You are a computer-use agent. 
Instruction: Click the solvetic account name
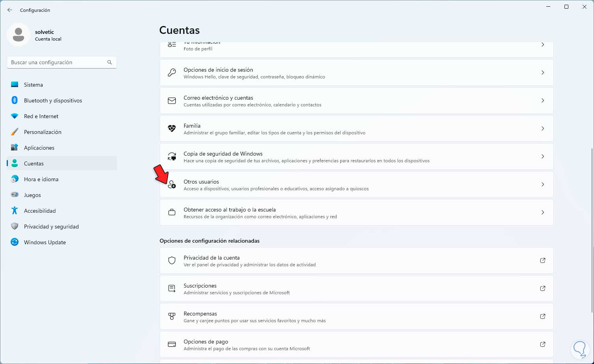click(x=45, y=32)
